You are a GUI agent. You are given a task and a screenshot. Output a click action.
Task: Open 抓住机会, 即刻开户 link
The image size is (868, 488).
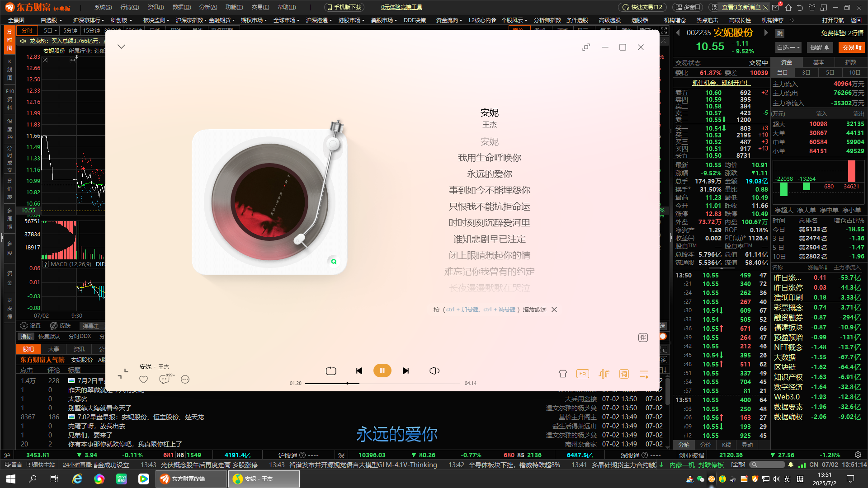pyautogui.click(x=721, y=83)
